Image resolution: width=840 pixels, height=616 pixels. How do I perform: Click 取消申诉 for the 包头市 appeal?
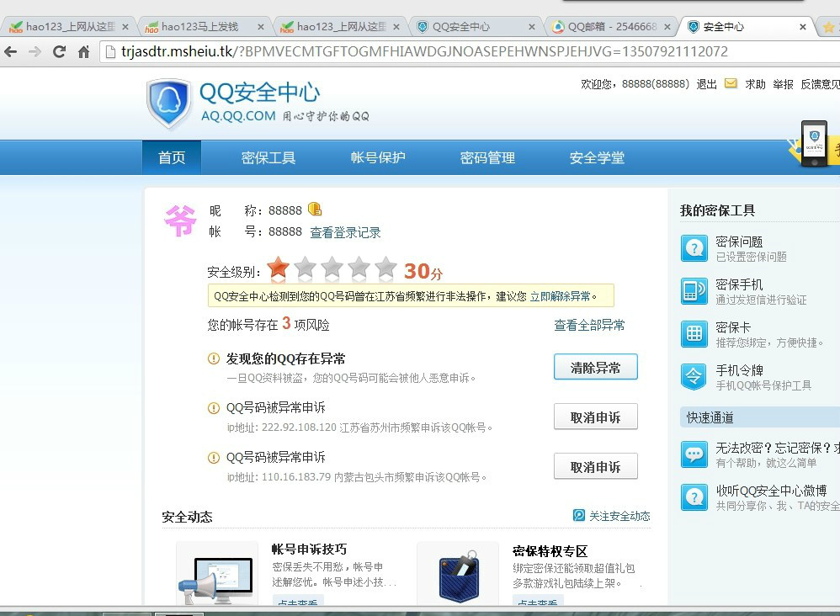click(596, 466)
